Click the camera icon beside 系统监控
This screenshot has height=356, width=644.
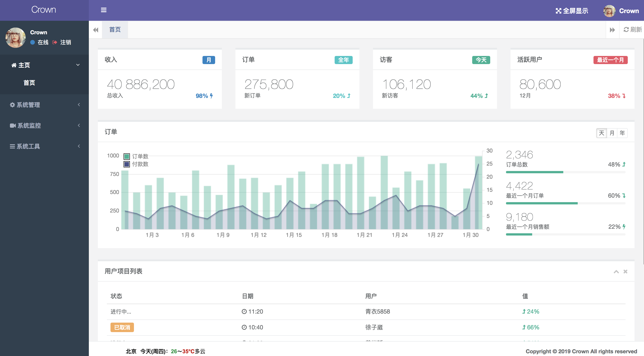[13, 126]
